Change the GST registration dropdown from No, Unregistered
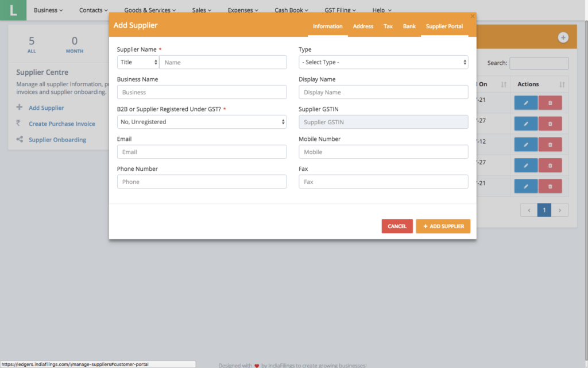The image size is (588, 368). click(x=202, y=122)
